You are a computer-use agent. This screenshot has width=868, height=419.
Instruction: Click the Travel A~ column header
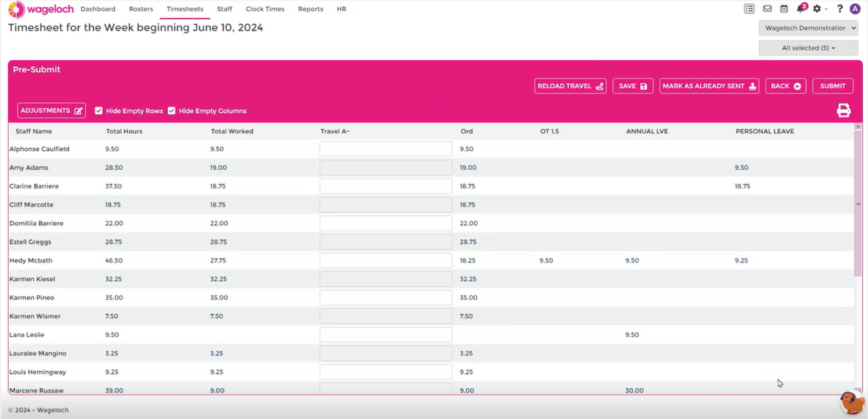tap(335, 131)
